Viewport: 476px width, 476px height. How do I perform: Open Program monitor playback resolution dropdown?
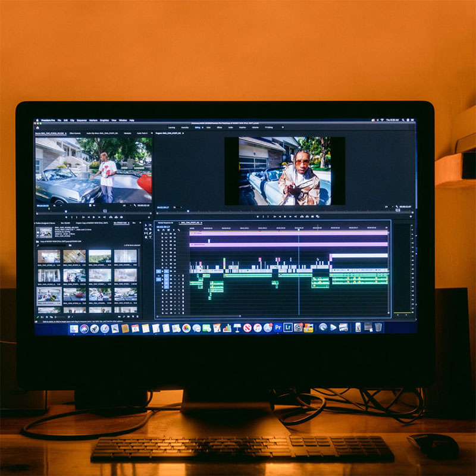pyautogui.click(x=387, y=207)
